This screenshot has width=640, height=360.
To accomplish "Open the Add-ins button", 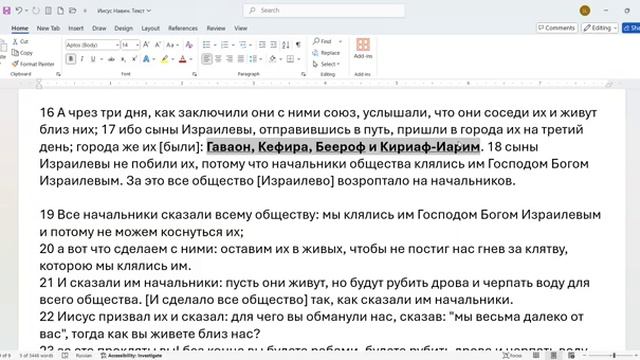I will coord(362,49).
